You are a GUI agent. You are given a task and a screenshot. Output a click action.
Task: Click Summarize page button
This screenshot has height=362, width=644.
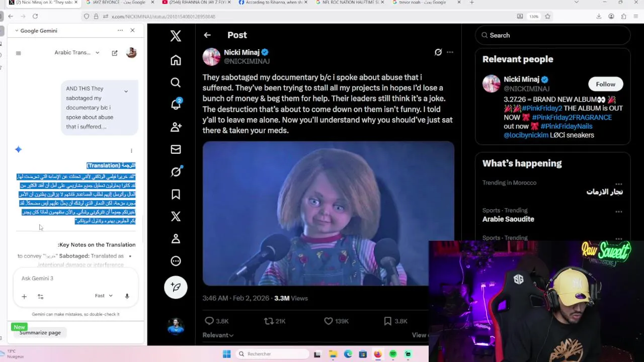tap(40, 332)
